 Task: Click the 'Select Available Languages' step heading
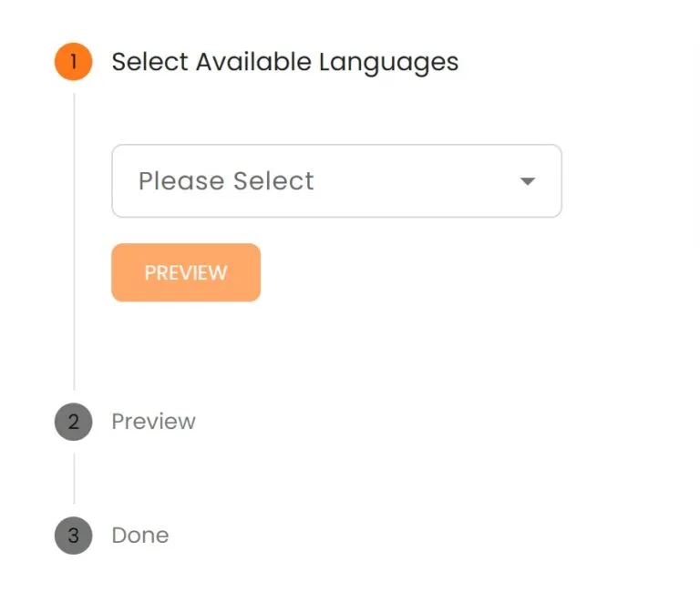[x=284, y=62]
